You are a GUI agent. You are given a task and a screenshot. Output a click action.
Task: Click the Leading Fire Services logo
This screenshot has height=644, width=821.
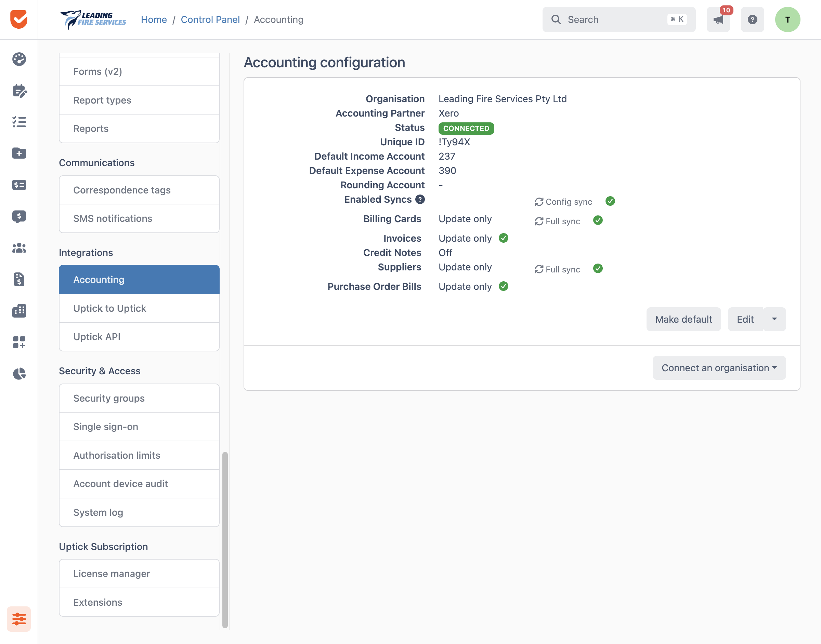pyautogui.click(x=93, y=19)
